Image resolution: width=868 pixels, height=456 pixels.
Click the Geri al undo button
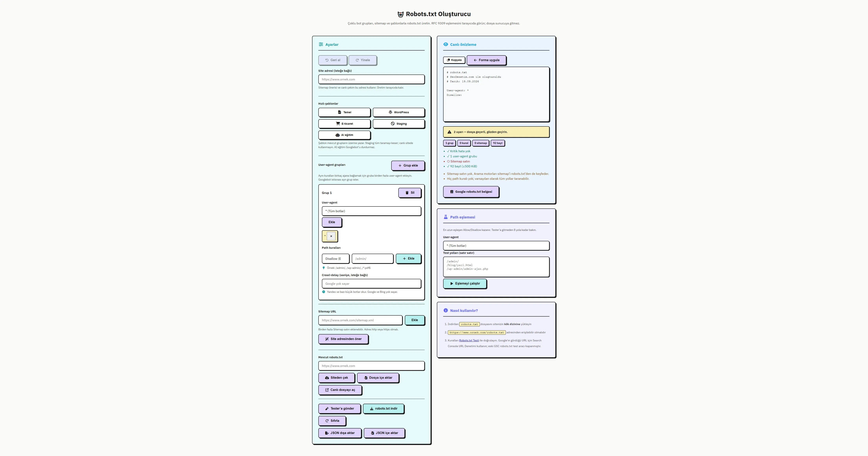[332, 60]
